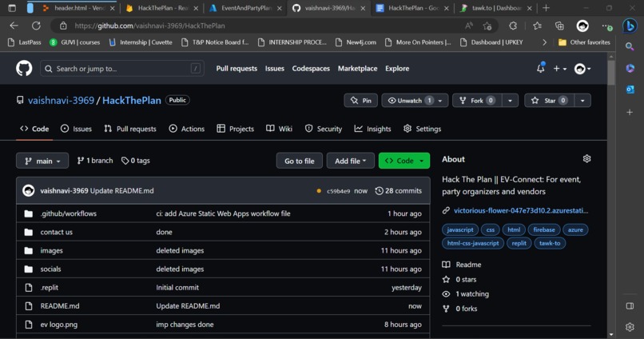Image resolution: width=644 pixels, height=339 pixels.
Task: Expand the Star lists dropdown arrow
Action: pyautogui.click(x=582, y=100)
